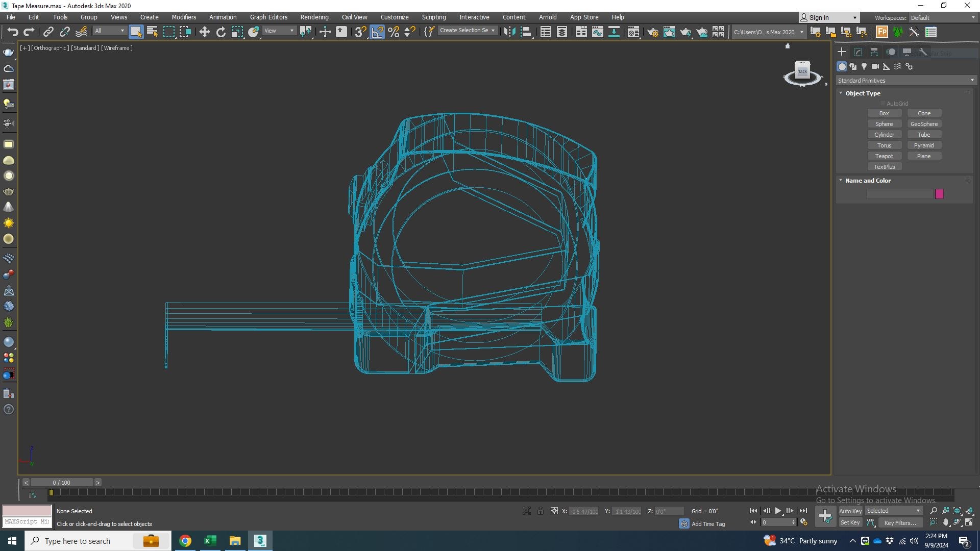Open the Graph Editors menu
Screen dimensions: 980x551
[x=268, y=17]
